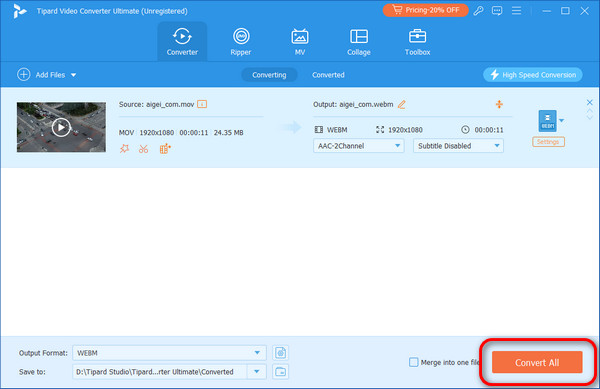
Task: Open the register key icon
Action: 478,11
